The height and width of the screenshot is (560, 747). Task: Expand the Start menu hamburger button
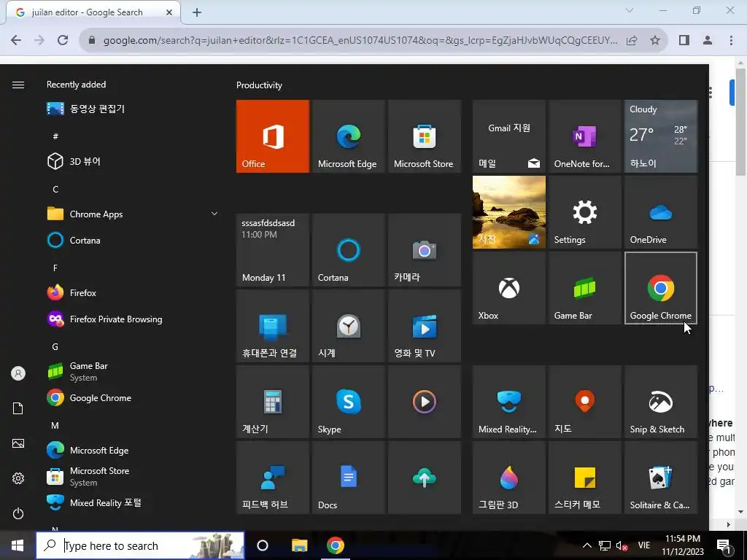click(18, 85)
